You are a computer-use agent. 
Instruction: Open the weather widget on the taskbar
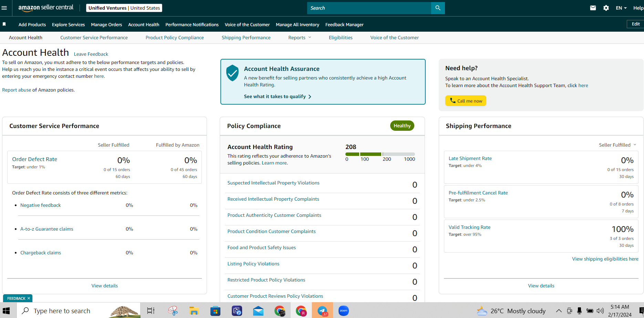click(x=511, y=311)
